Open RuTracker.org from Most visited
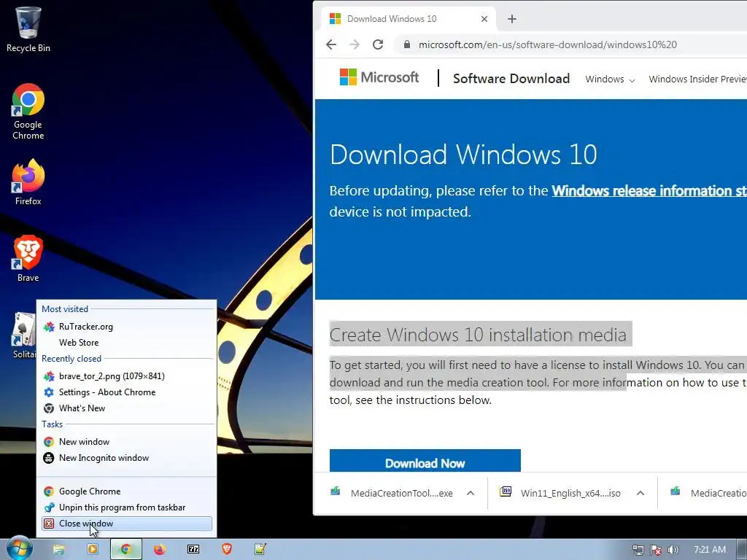The image size is (747, 560). (127, 327)
